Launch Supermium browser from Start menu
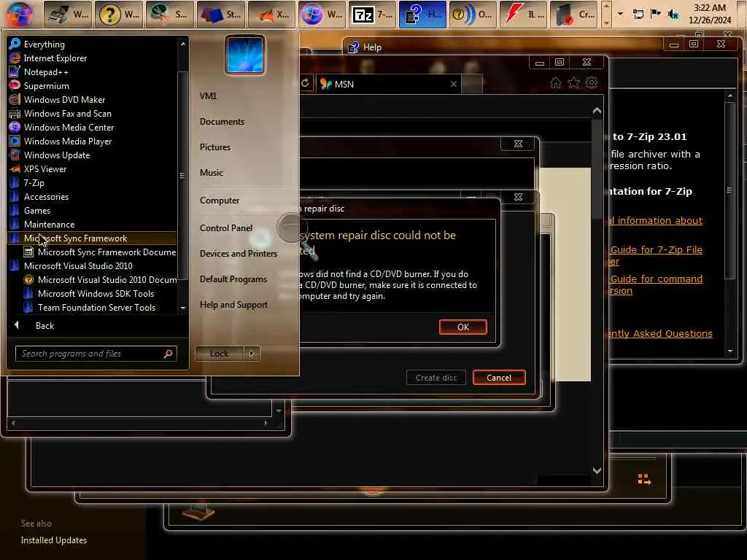 tap(46, 86)
